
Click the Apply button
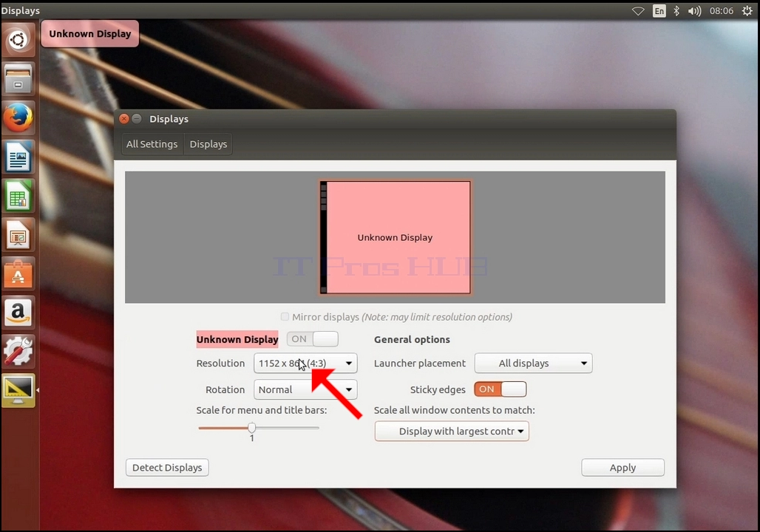622,468
